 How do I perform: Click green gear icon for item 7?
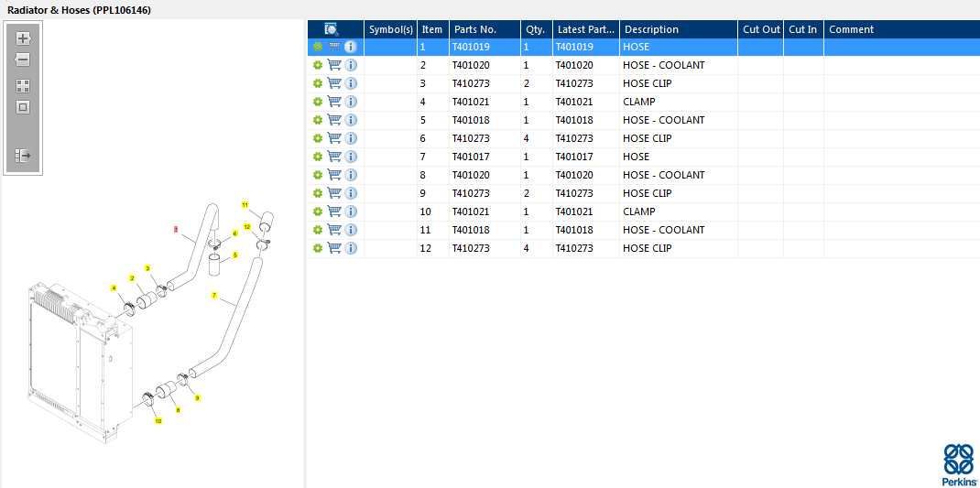(x=318, y=157)
